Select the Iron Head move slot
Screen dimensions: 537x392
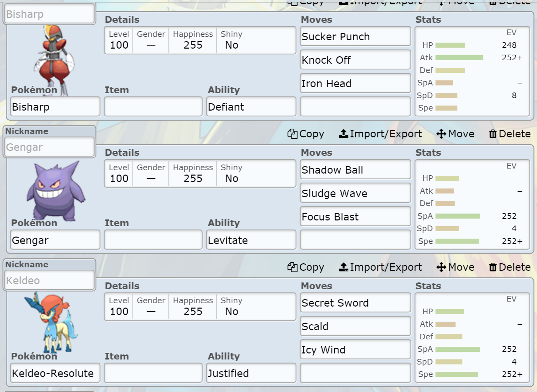tap(355, 83)
